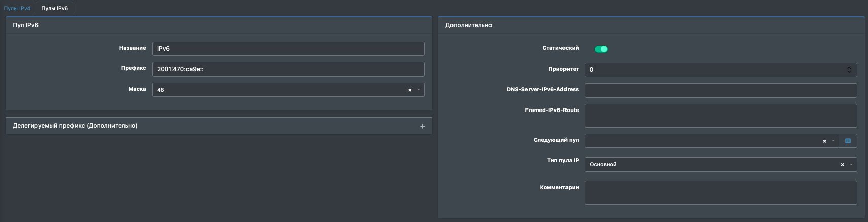Click the Комментарии text area
This screenshot has height=222, width=868.
pyautogui.click(x=721, y=193)
